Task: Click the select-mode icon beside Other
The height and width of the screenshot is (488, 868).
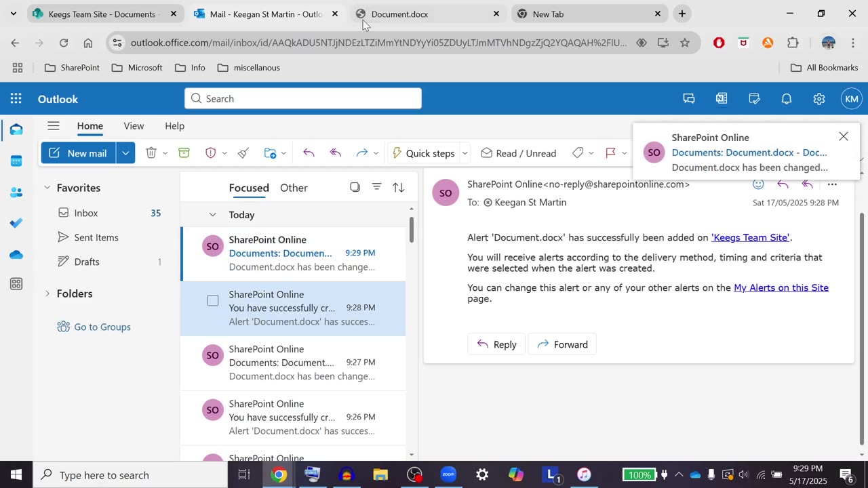Action: tap(355, 187)
